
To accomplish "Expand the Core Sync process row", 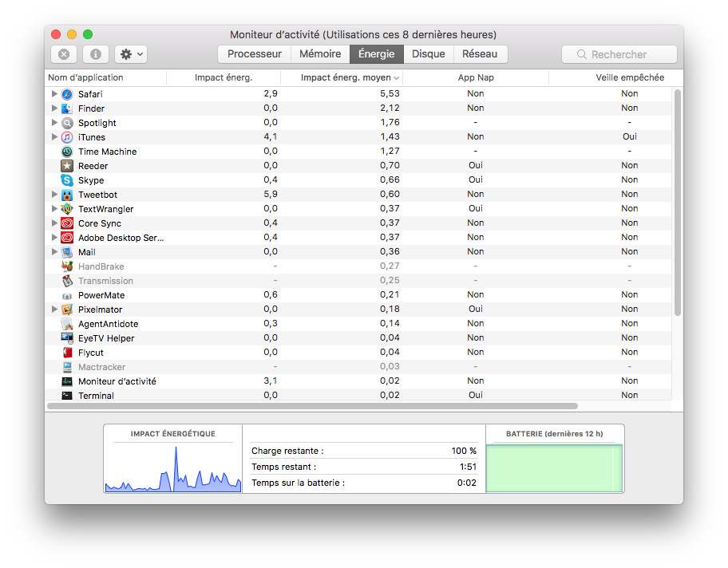I will pyautogui.click(x=54, y=223).
